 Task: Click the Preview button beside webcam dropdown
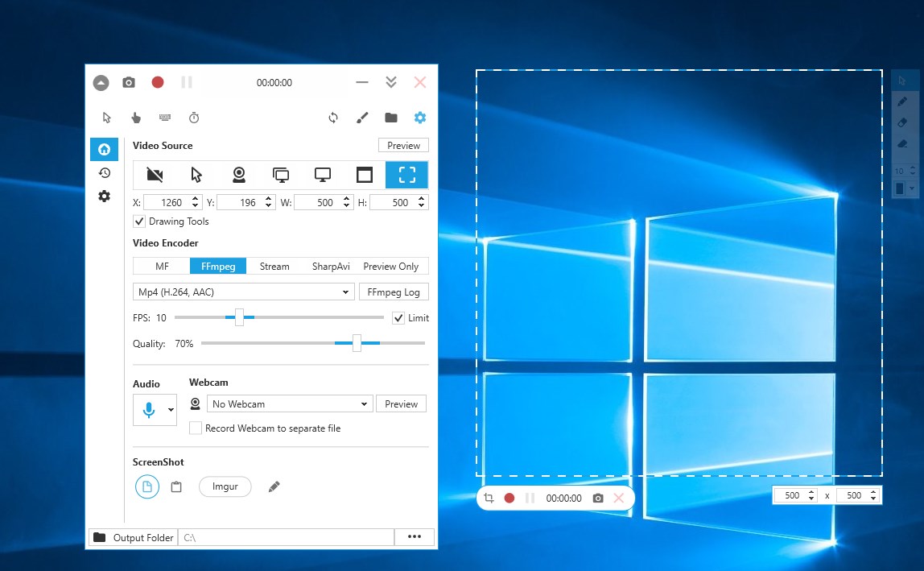click(402, 403)
